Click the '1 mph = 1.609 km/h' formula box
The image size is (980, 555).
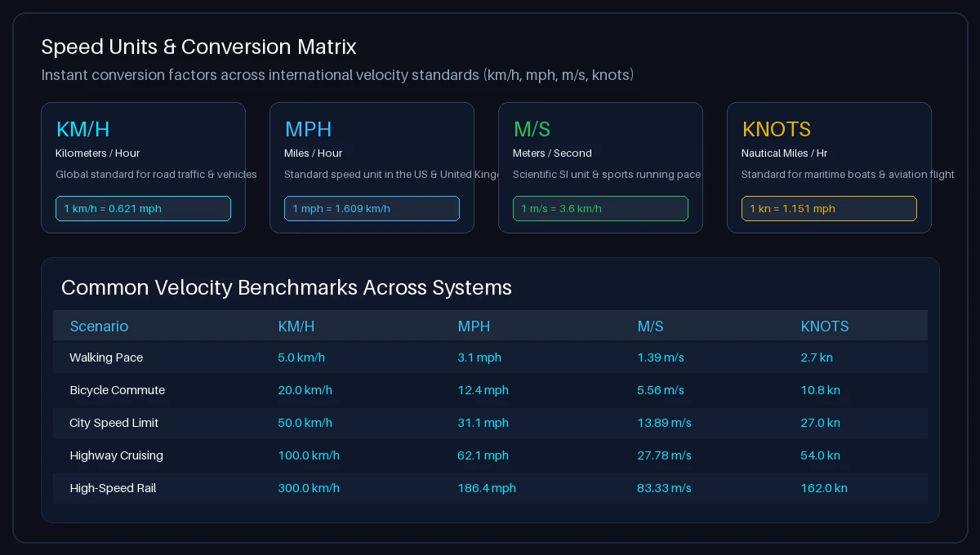372,208
